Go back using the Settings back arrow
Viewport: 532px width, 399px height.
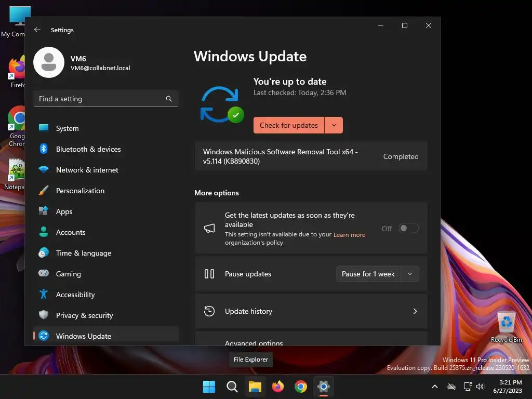37,30
